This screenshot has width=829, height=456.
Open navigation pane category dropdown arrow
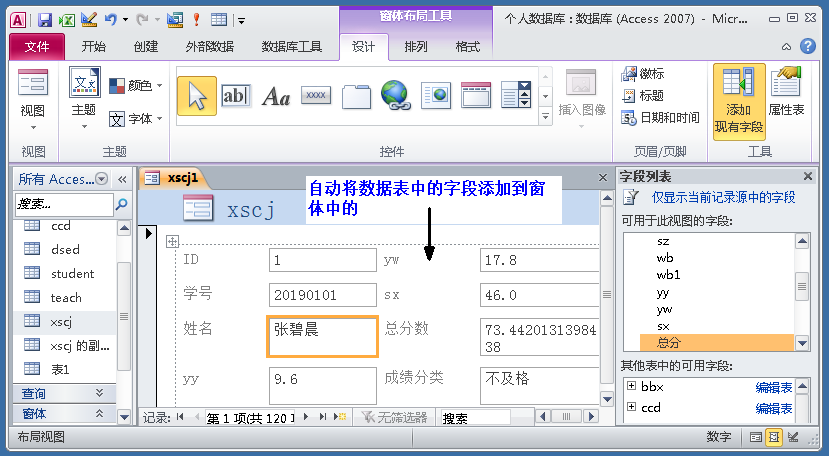(x=102, y=179)
